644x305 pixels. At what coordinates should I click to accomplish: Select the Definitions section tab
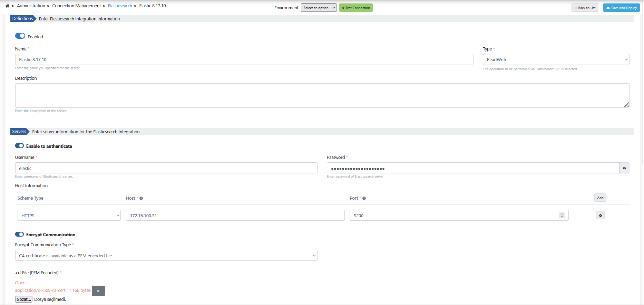(22, 19)
